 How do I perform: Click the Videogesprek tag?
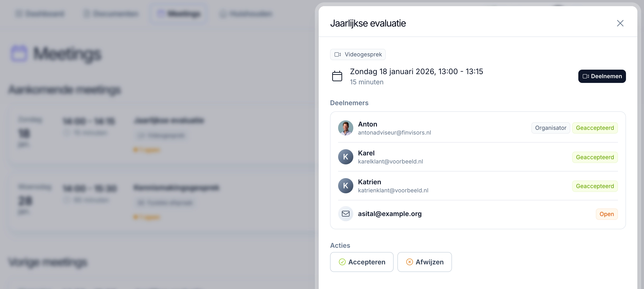point(358,54)
